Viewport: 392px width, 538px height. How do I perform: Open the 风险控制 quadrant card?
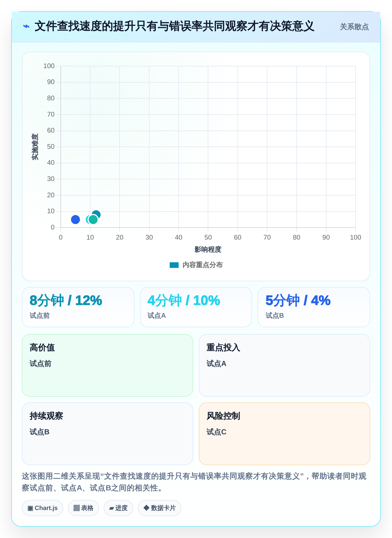(x=284, y=434)
